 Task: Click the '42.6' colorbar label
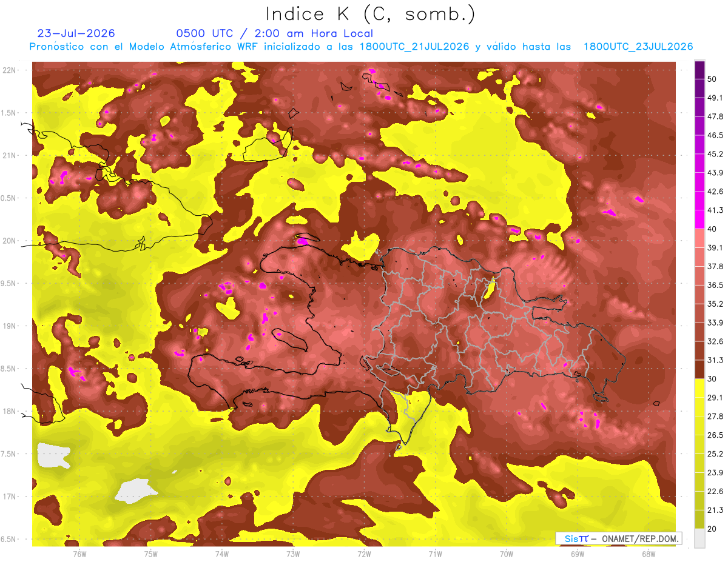715,192
